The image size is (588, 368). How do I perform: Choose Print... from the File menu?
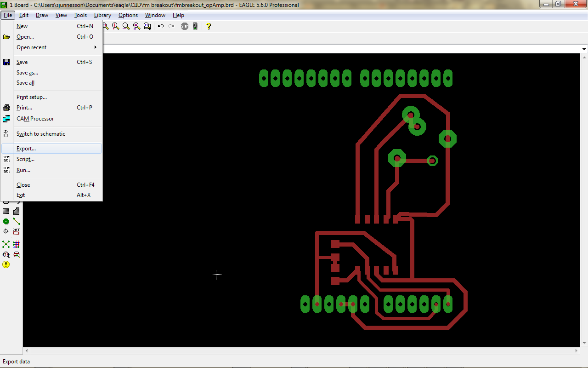51,108
